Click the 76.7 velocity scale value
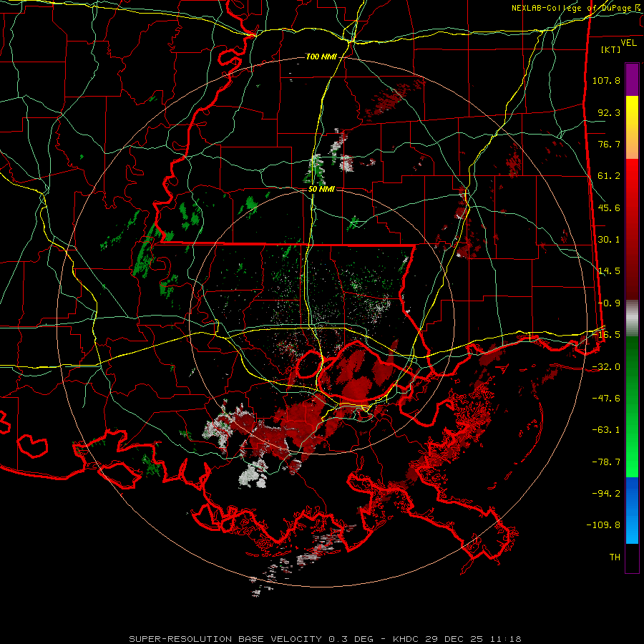644x644 pixels. pyautogui.click(x=609, y=144)
